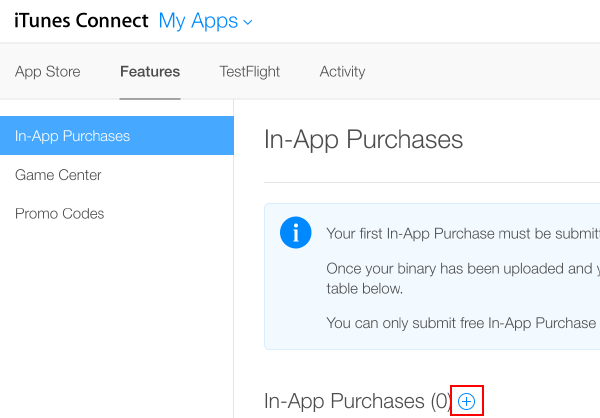Select In-App Purchases in the sidebar
The width and height of the screenshot is (600, 418).
coord(116,136)
